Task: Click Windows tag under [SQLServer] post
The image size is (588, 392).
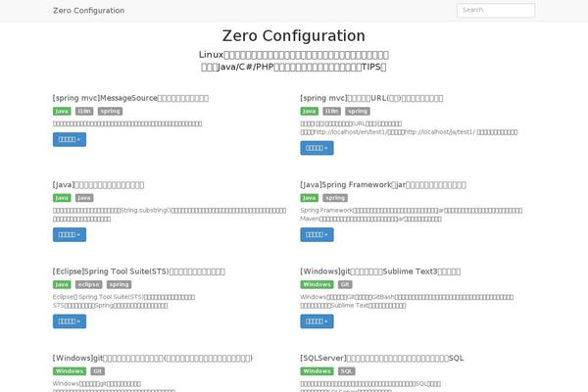Action: [x=317, y=371]
